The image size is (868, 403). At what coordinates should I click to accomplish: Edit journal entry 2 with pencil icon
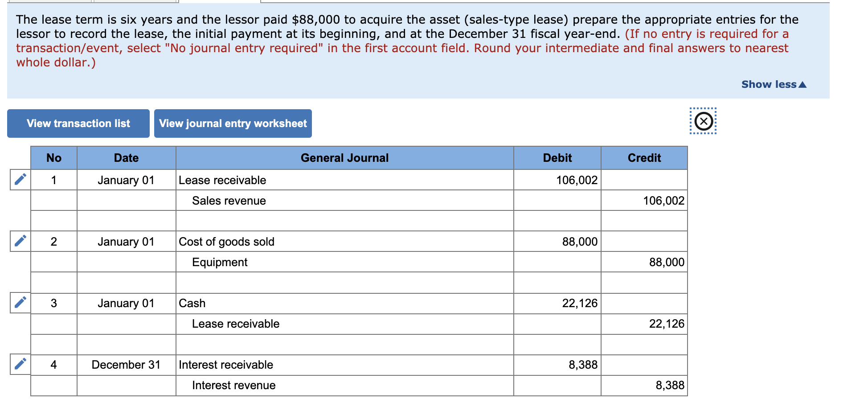(20, 241)
